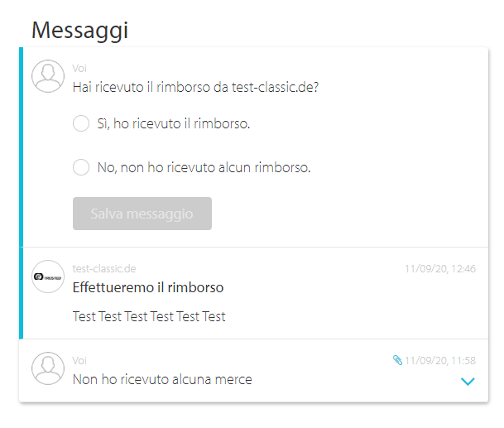Click the 'Salva messaggio' button
This screenshot has width=504, height=428.
142,214
